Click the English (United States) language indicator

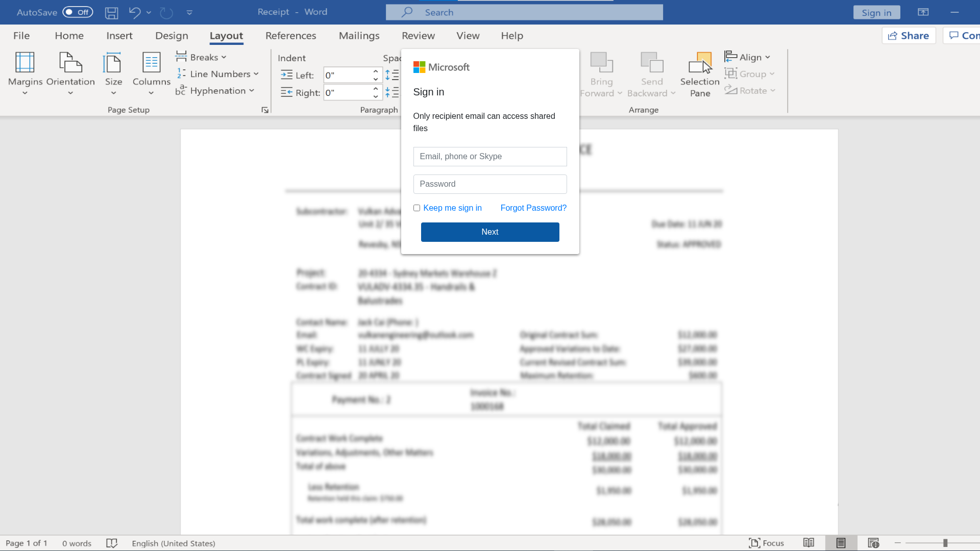click(174, 543)
